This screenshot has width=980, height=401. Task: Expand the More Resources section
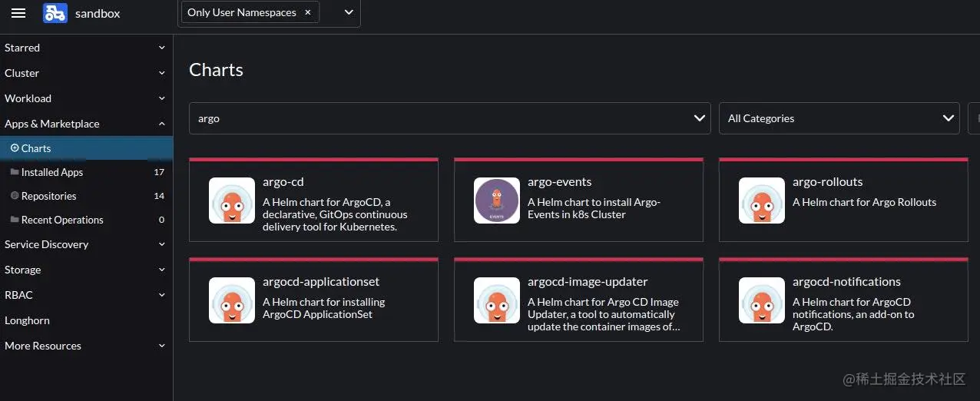[86, 346]
